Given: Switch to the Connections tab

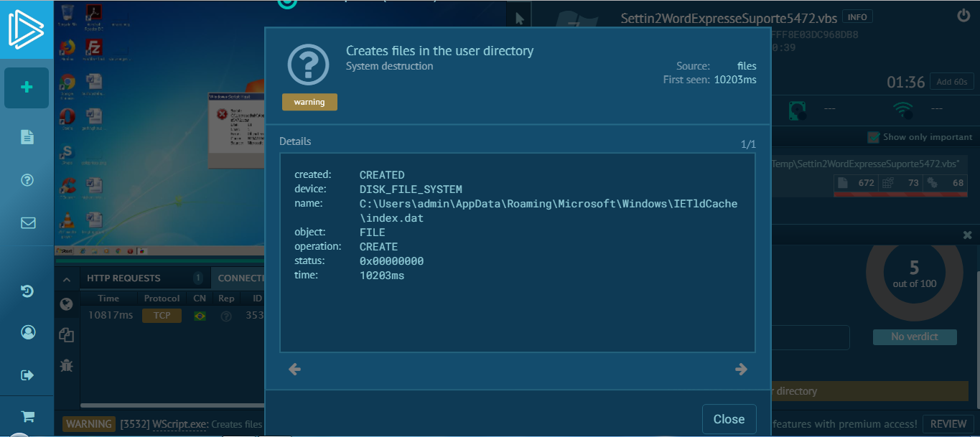Looking at the screenshot, I should [241, 278].
